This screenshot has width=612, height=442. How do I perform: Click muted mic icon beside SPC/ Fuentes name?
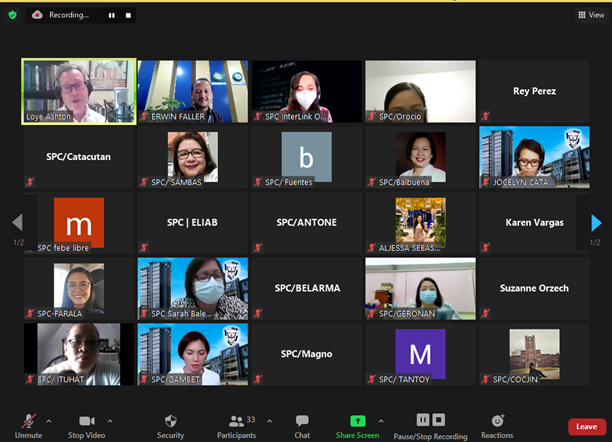click(258, 182)
